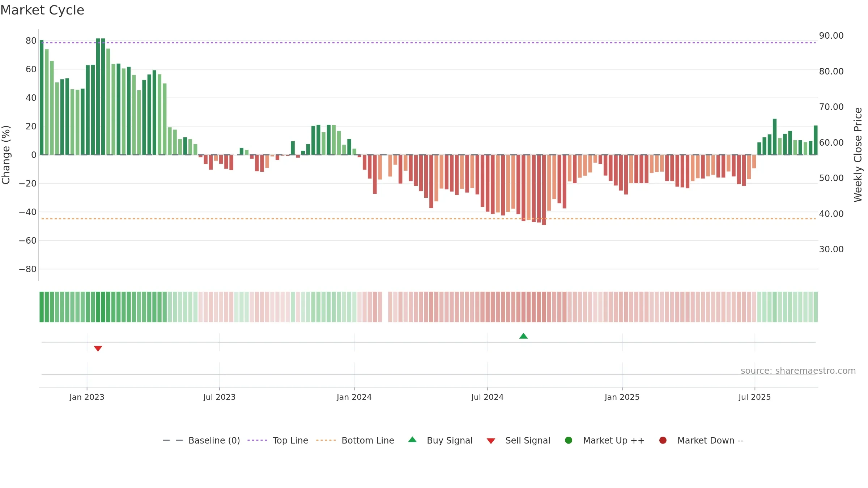Click the 60.00 right axis value
Image resolution: width=868 pixels, height=488 pixels.
coord(831,143)
